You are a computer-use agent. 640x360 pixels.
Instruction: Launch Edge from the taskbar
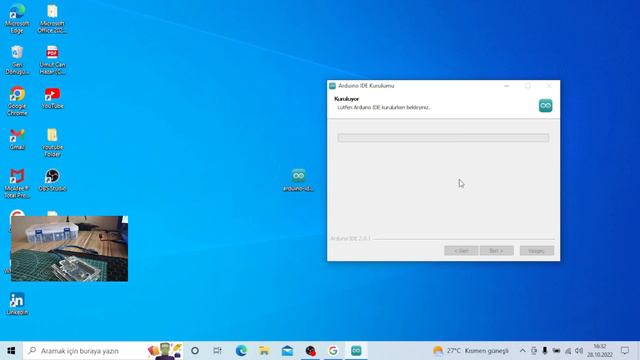click(241, 351)
